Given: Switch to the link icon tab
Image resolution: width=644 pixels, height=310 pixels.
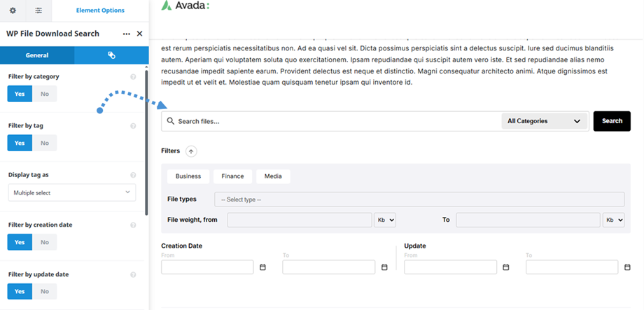Looking at the screenshot, I should tap(111, 55).
